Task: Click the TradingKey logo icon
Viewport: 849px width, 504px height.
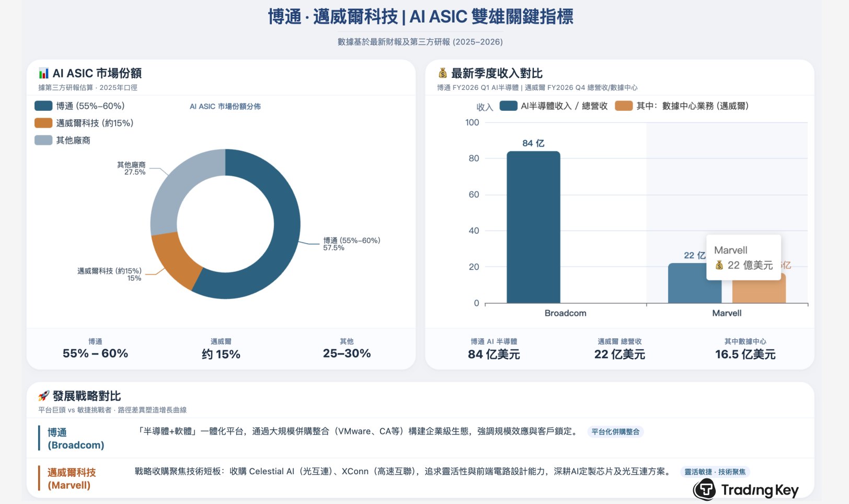Action: [x=704, y=490]
